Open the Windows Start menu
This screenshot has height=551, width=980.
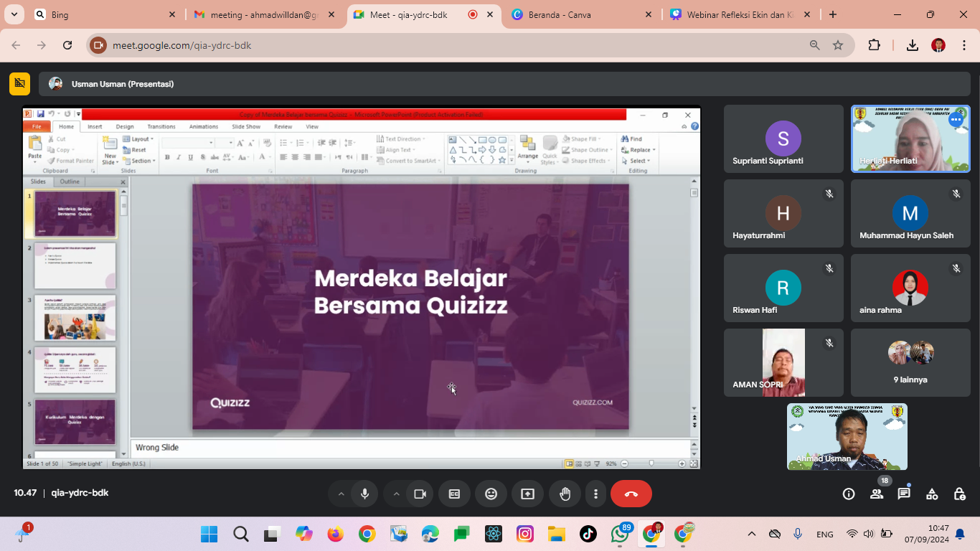point(209,534)
